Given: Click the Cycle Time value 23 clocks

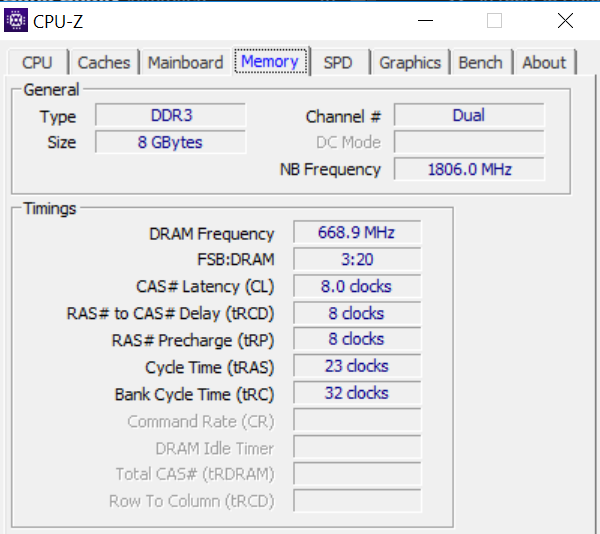Looking at the screenshot, I should point(357,366).
